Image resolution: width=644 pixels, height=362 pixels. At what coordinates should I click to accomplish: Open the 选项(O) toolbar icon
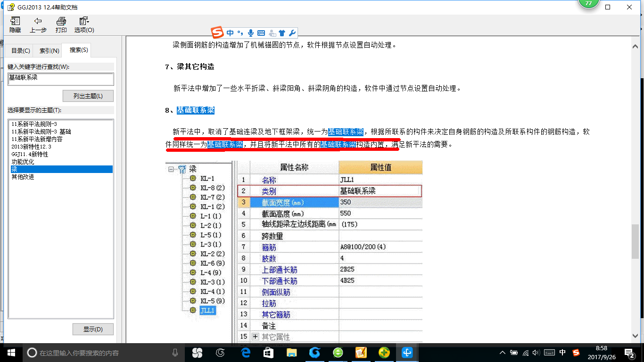point(83,24)
